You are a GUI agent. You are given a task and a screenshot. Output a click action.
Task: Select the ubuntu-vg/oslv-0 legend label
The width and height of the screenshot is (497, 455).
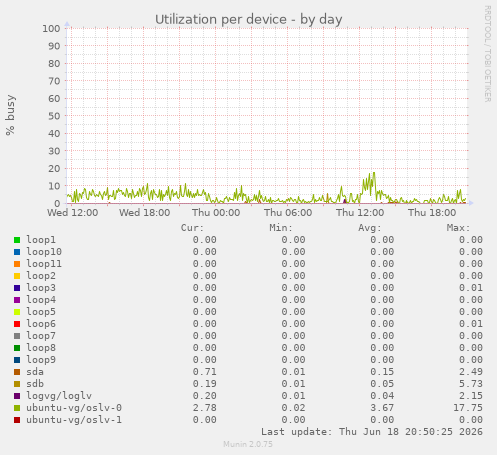pos(74,408)
